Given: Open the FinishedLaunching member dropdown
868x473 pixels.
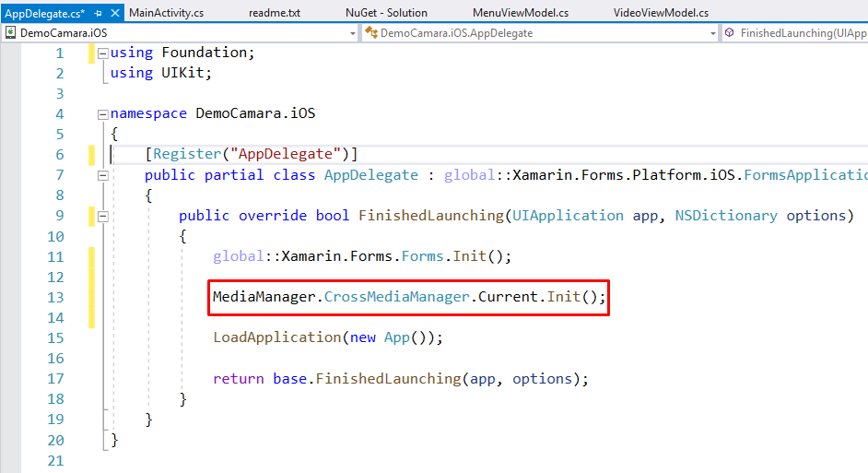Looking at the screenshot, I should (795, 33).
